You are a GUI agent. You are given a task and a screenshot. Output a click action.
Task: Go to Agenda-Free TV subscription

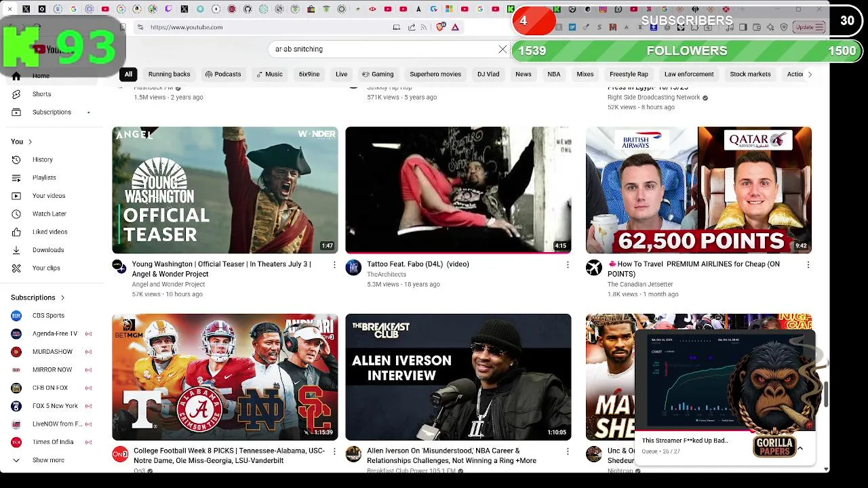pyautogui.click(x=52, y=333)
